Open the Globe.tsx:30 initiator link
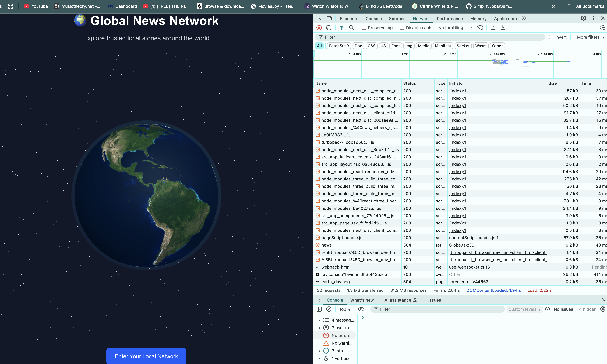607x364 pixels. 461,245
